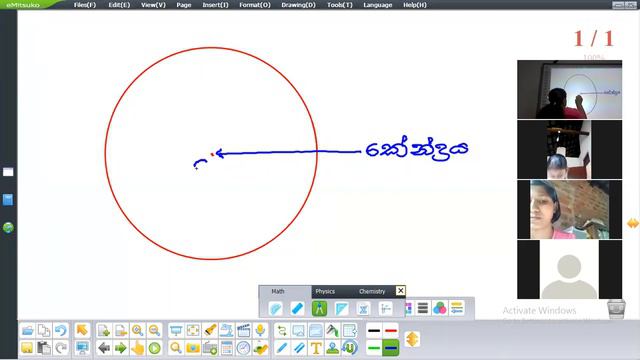The height and width of the screenshot is (360, 640).
Task: Select the protractor tool
Action: click(276, 308)
